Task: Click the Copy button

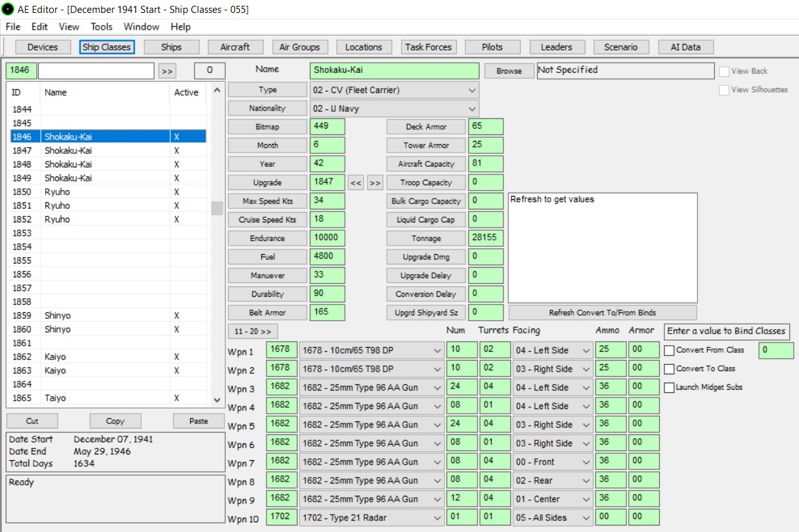Action: 115,421
